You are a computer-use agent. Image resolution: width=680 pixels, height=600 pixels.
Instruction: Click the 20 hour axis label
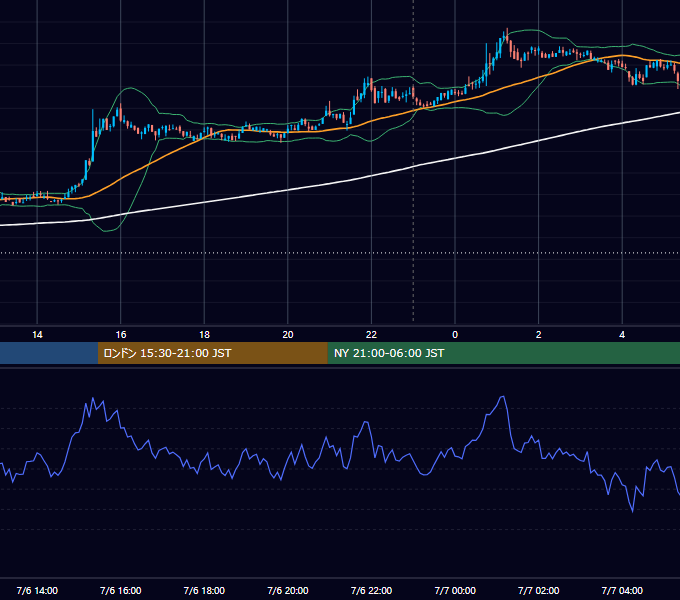tap(288, 335)
